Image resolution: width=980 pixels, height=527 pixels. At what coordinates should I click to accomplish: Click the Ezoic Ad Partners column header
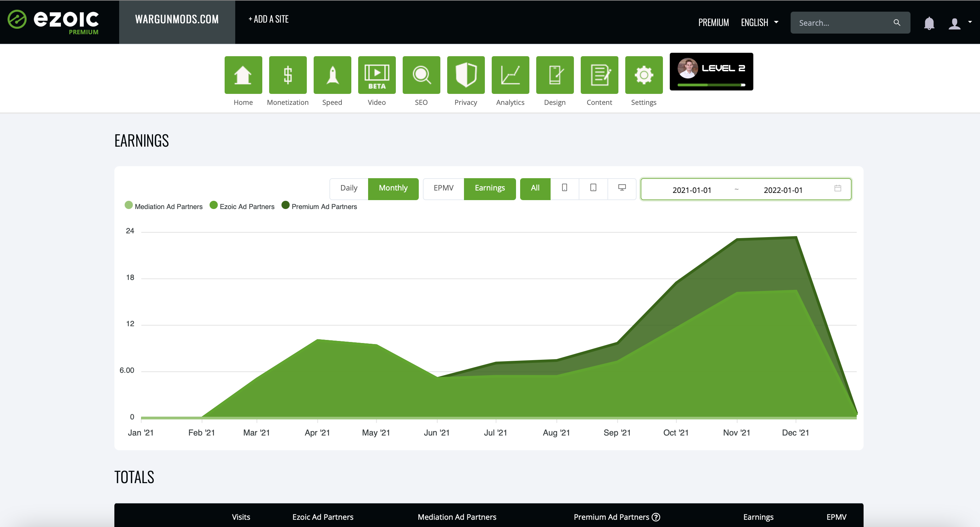pos(323,517)
